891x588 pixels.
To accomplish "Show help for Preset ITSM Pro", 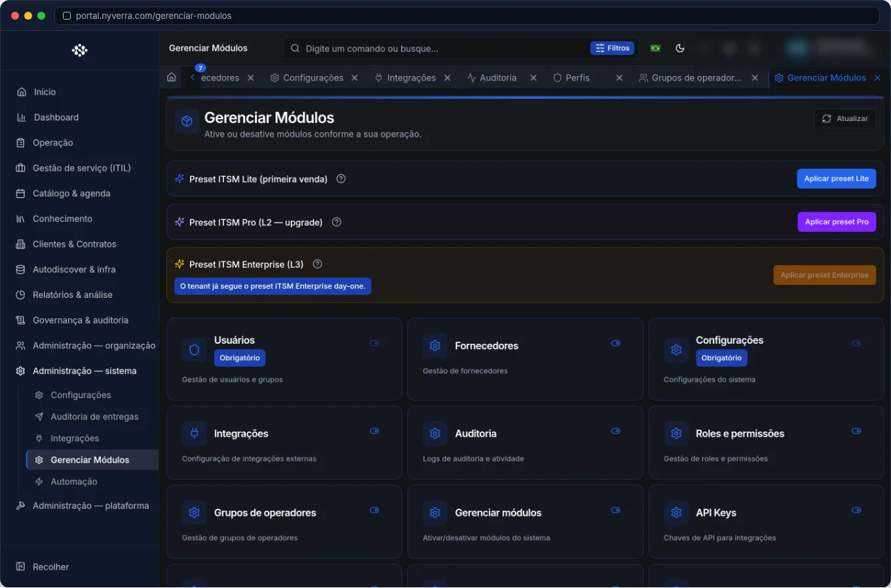I will [x=337, y=222].
